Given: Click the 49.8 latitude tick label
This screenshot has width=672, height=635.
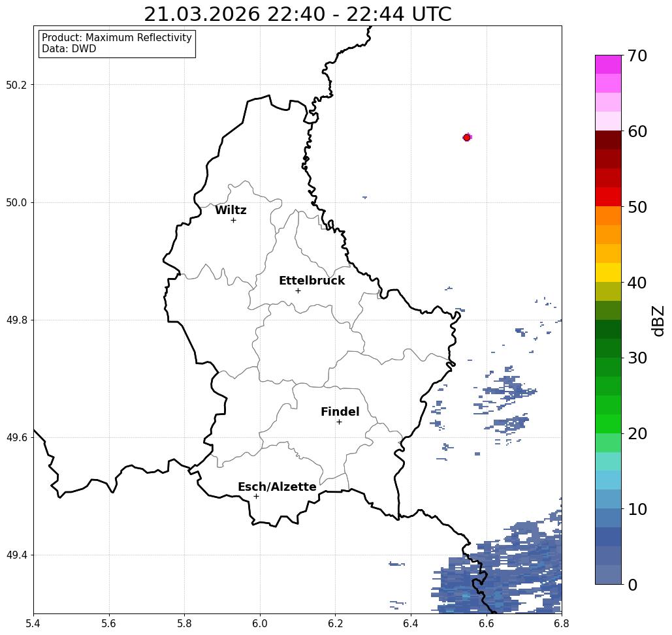Looking at the screenshot, I should [x=16, y=320].
